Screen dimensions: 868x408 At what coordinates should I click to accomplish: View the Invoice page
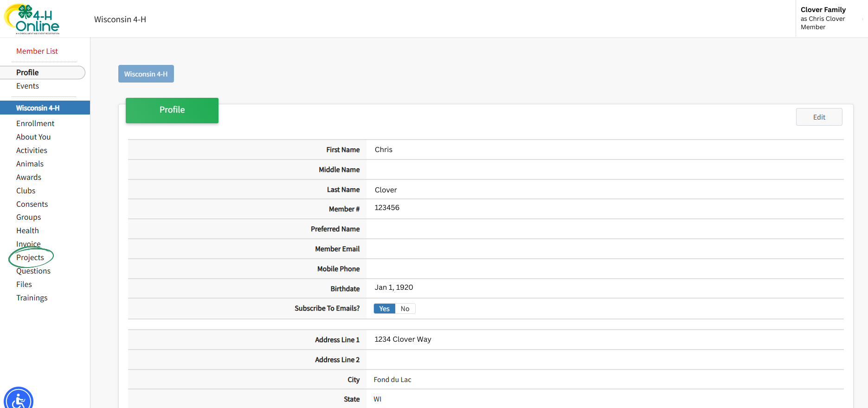(x=28, y=244)
